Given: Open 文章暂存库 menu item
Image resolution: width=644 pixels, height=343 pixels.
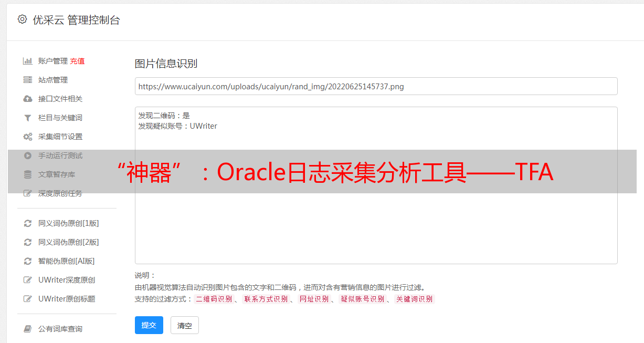Looking at the screenshot, I should (x=57, y=174).
